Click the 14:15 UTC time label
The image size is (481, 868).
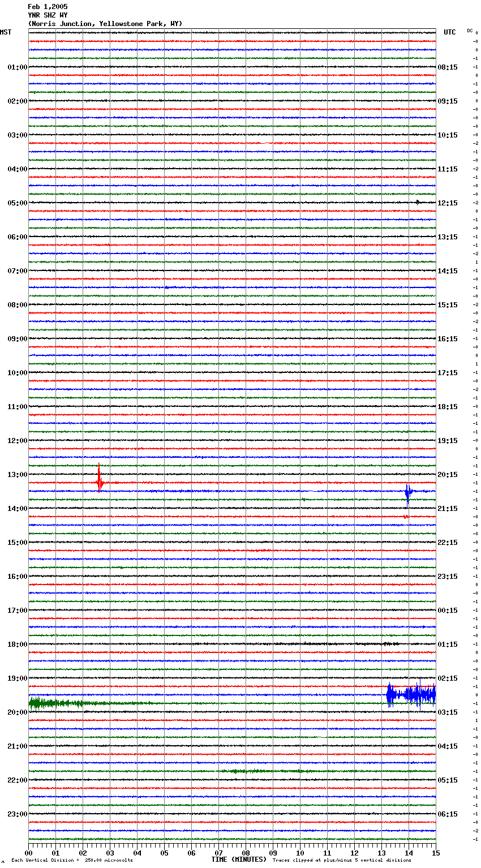coord(448,271)
